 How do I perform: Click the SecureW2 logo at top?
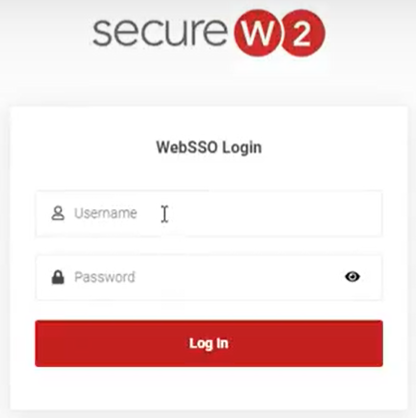point(209,33)
